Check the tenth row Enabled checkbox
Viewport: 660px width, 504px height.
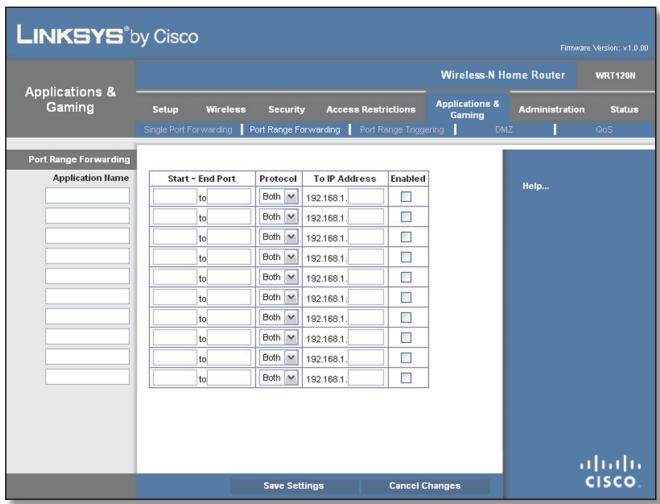(x=406, y=378)
